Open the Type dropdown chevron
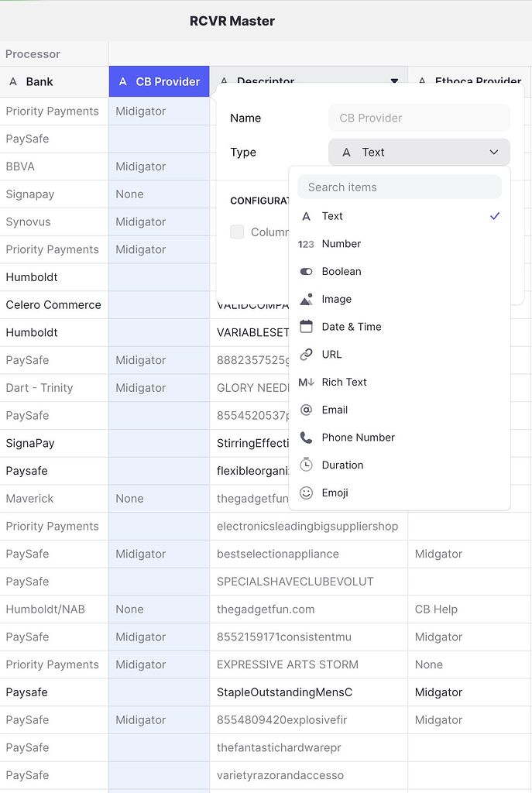The height and width of the screenshot is (793, 532). point(494,152)
